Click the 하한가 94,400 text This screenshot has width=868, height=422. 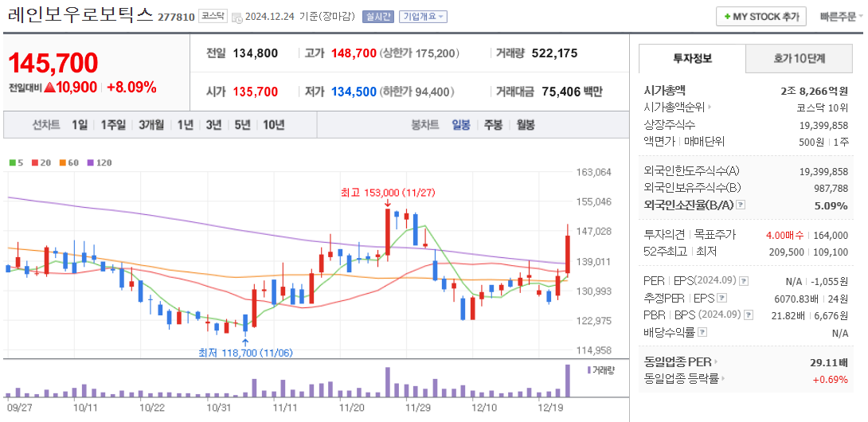point(416,92)
